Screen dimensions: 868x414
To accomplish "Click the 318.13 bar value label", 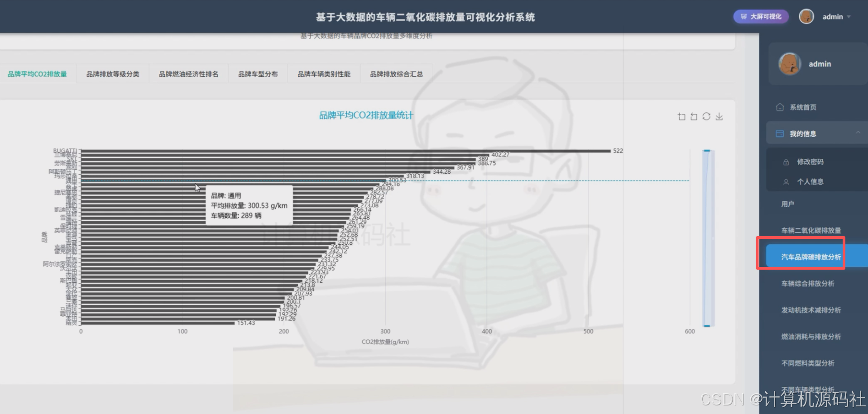I will tap(415, 176).
